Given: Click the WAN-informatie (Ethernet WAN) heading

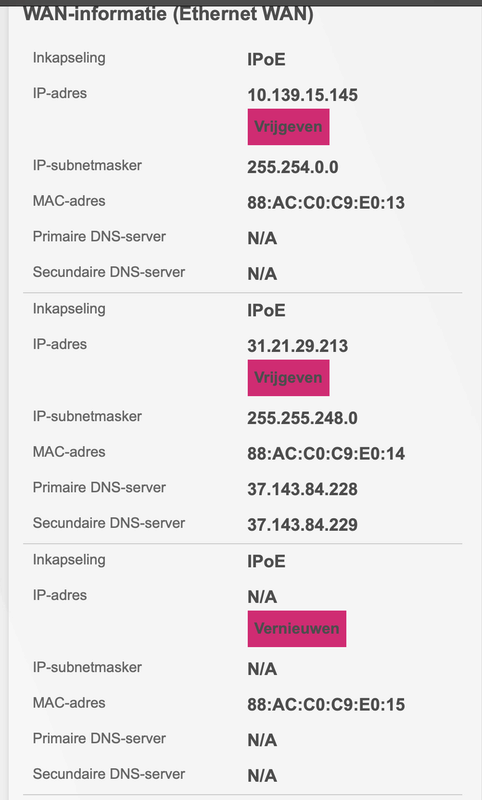Looking at the screenshot, I should coord(168,13).
